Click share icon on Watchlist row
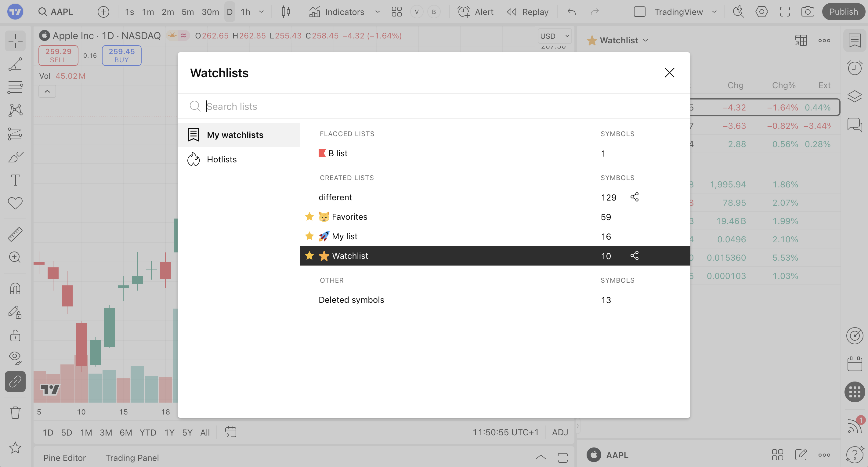Screen dimensions: 868x467 click(x=634, y=256)
